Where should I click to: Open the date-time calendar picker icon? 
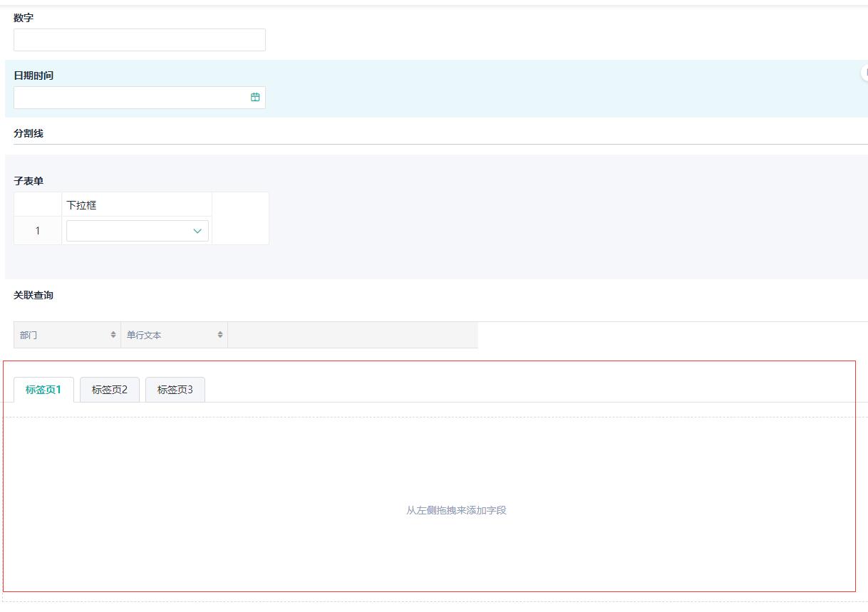pos(255,98)
